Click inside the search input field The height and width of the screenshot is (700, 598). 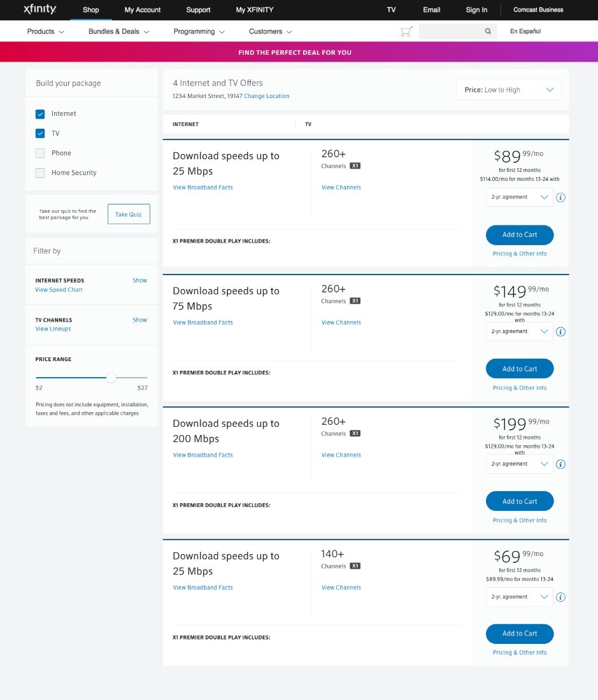(452, 31)
